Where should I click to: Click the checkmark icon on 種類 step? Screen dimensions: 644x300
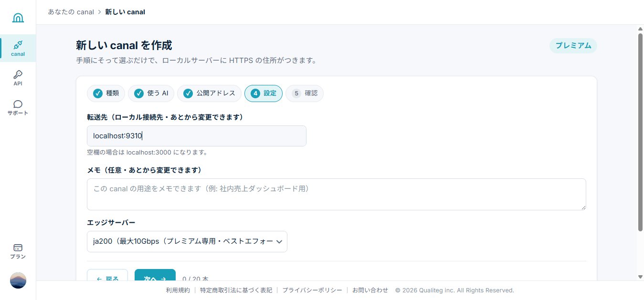coord(97,93)
